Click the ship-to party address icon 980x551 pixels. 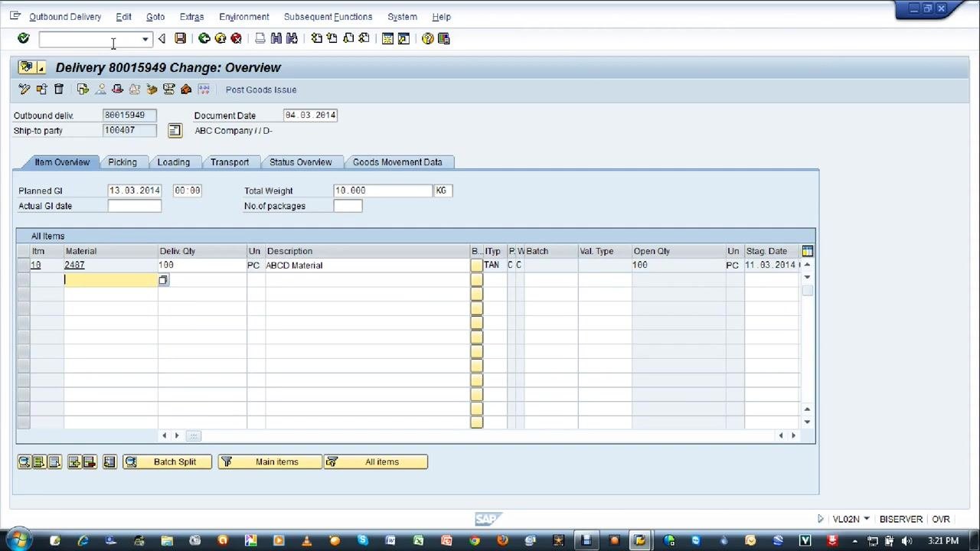[175, 131]
